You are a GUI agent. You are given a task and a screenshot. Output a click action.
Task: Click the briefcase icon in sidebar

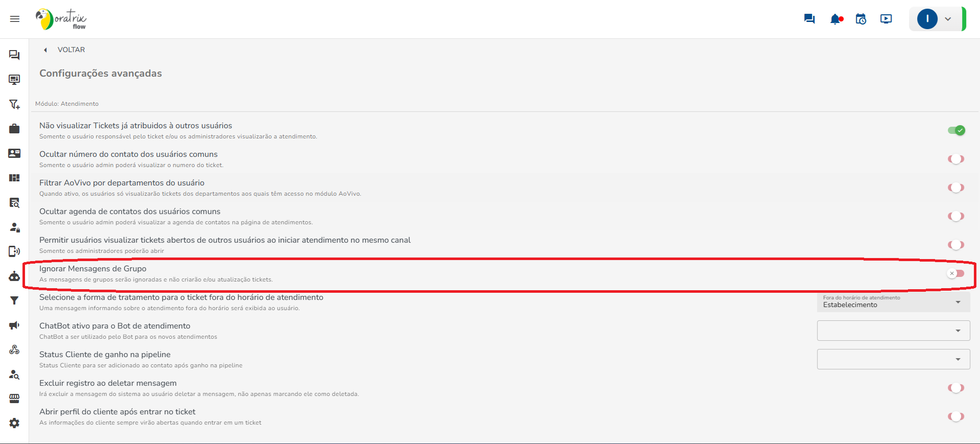pos(14,129)
